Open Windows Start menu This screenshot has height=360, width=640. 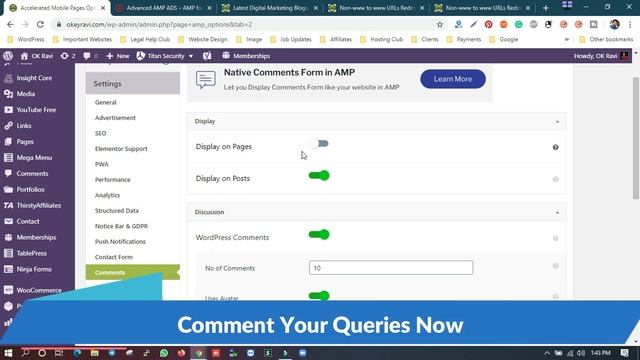pos(8,353)
